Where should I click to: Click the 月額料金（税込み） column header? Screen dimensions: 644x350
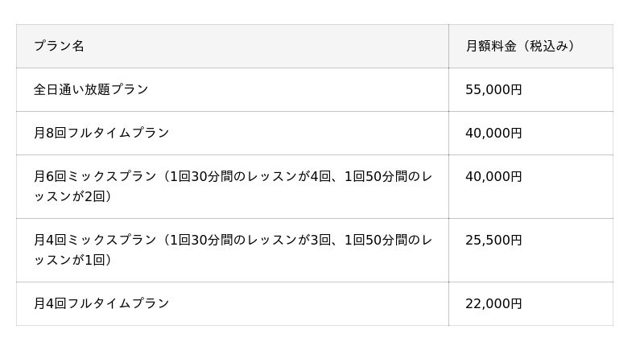click(521, 46)
